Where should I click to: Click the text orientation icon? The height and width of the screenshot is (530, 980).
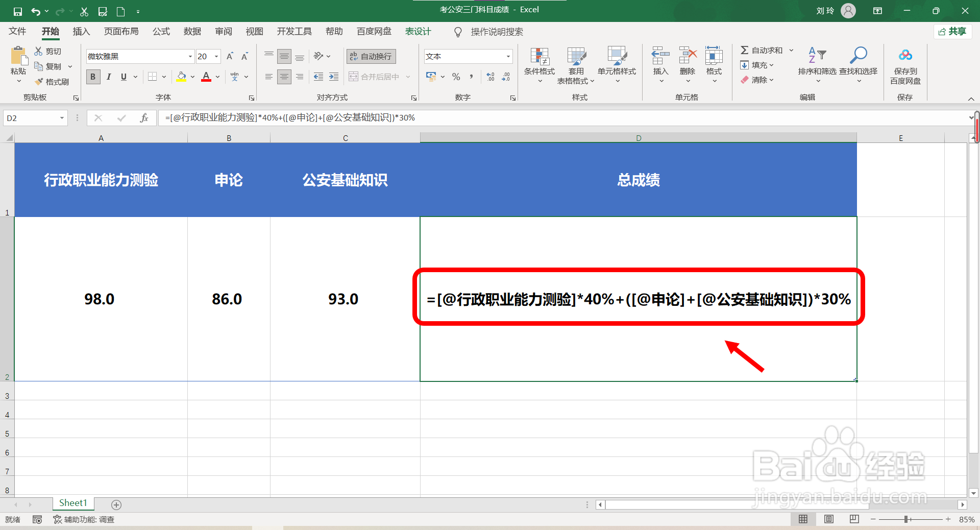pyautogui.click(x=319, y=56)
